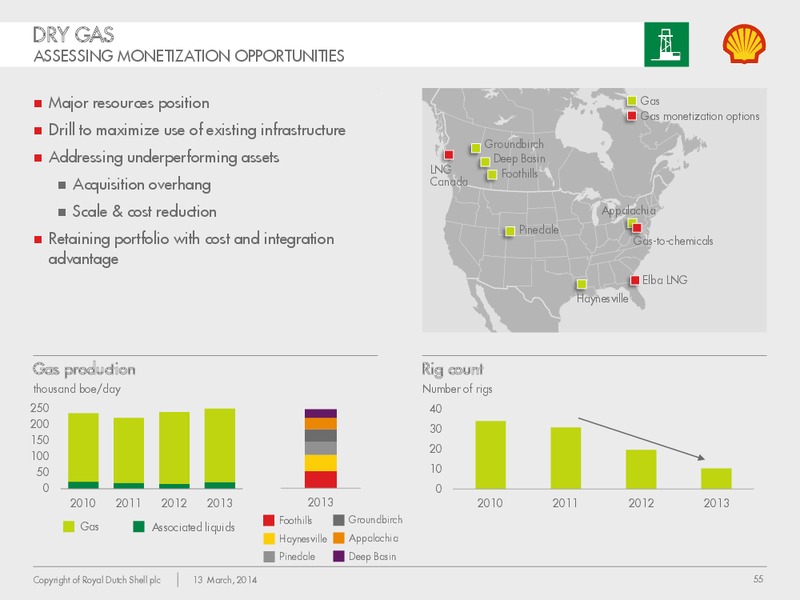
Task: Click "ASSESSING MONETIZATION OPPORTUNITIES" subtitle
Action: coord(189,56)
